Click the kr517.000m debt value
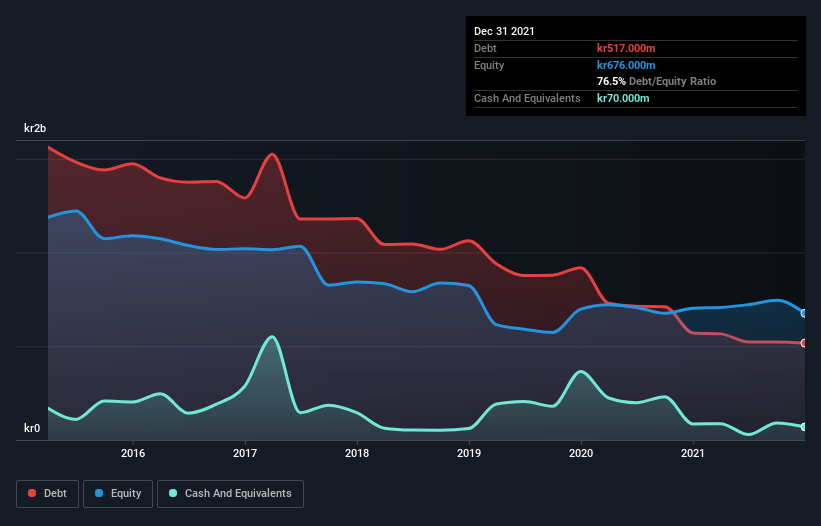 [626, 48]
